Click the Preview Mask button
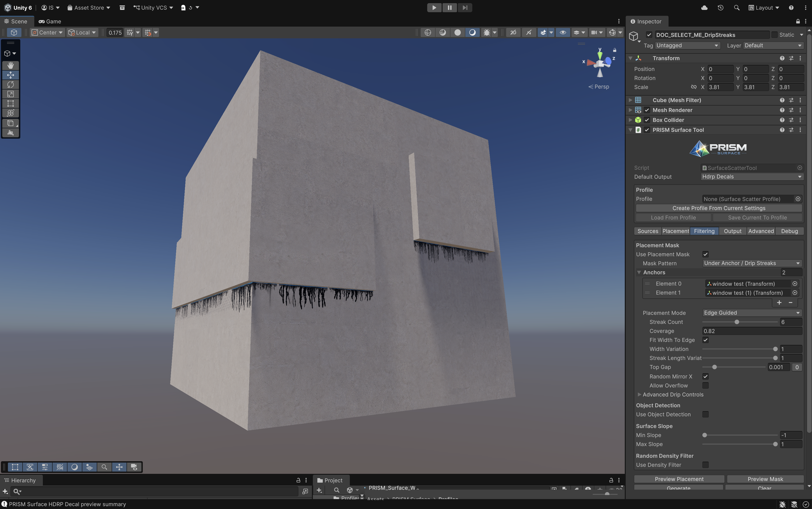Screen dimensions: 812x509 point(765,479)
